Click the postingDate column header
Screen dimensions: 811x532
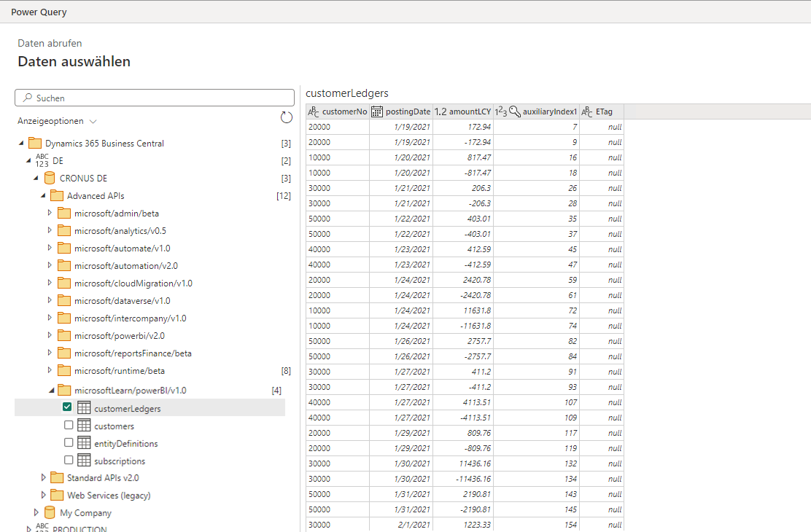point(401,112)
